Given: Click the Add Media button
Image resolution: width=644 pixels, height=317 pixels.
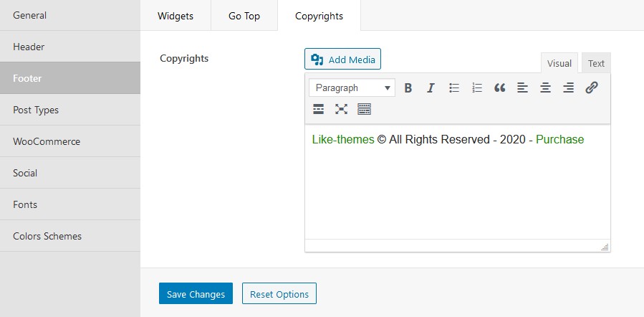Looking at the screenshot, I should [342, 60].
